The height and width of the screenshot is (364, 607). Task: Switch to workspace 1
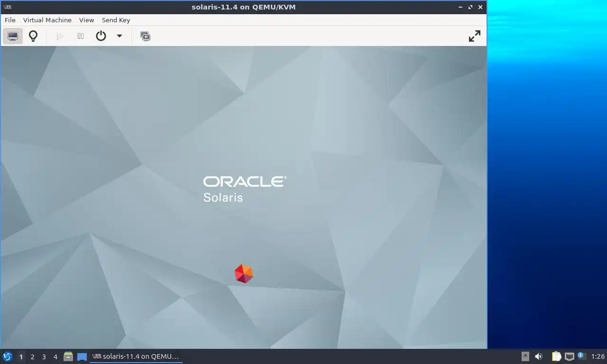pyautogui.click(x=21, y=357)
